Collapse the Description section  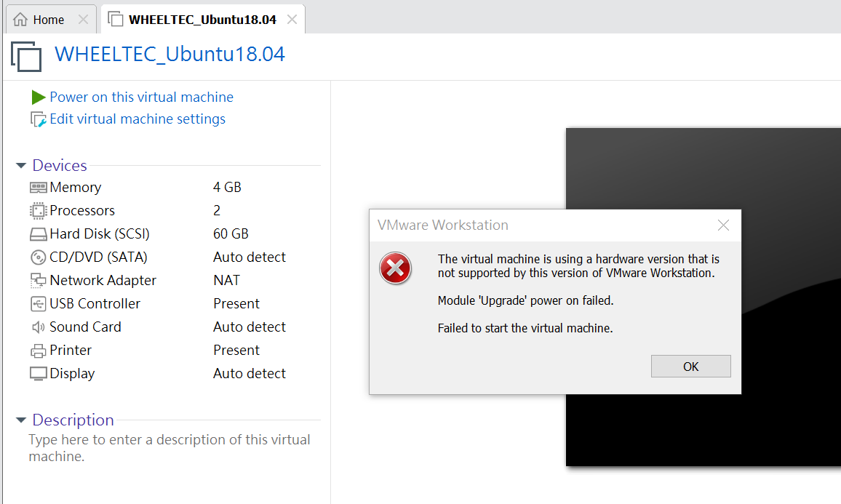click(21, 420)
